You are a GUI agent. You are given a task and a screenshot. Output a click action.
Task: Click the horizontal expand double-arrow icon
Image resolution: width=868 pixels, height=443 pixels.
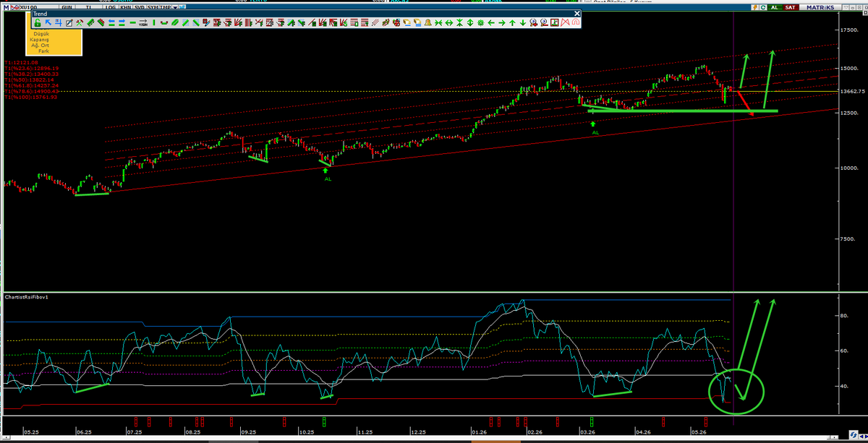[x=449, y=23]
